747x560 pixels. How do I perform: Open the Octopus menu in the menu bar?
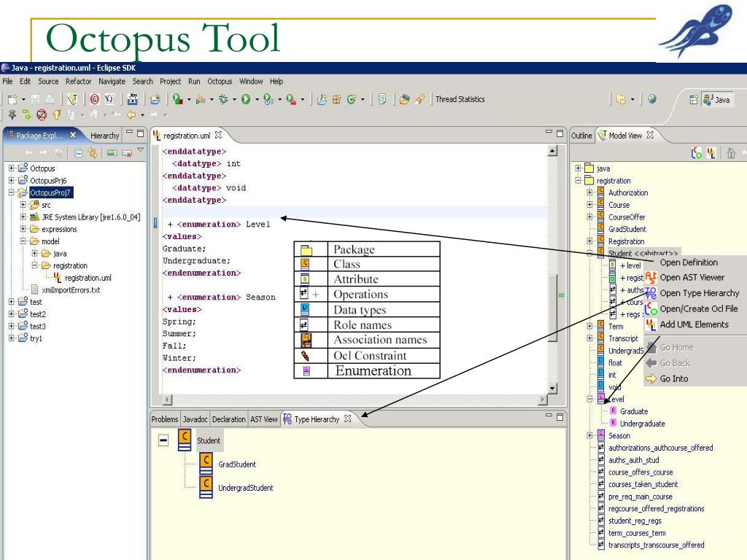[x=220, y=82]
